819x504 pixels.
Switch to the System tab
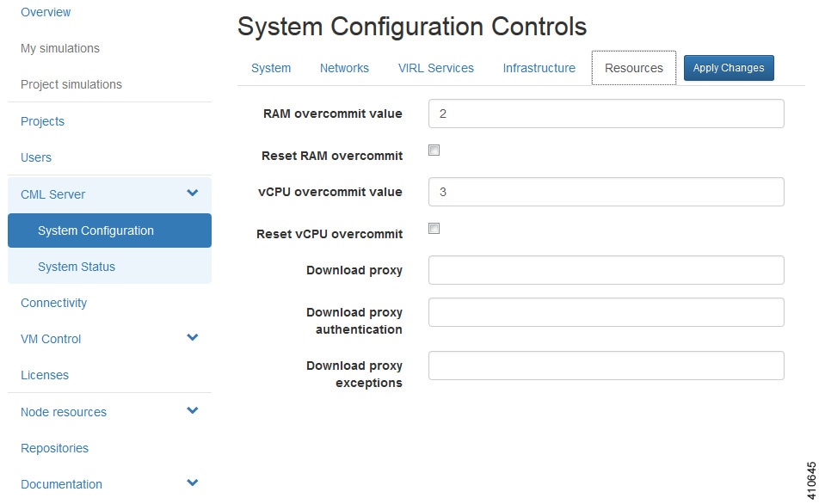271,68
